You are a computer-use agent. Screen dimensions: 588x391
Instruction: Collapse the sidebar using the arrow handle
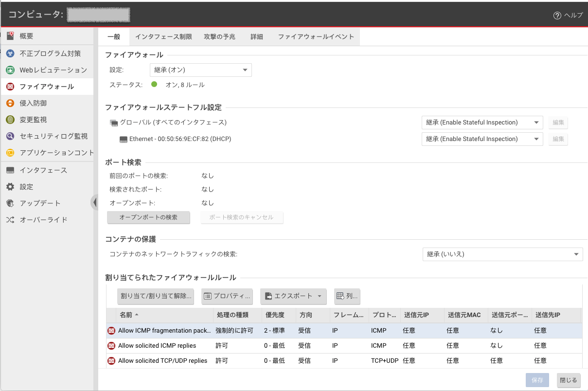tap(94, 202)
